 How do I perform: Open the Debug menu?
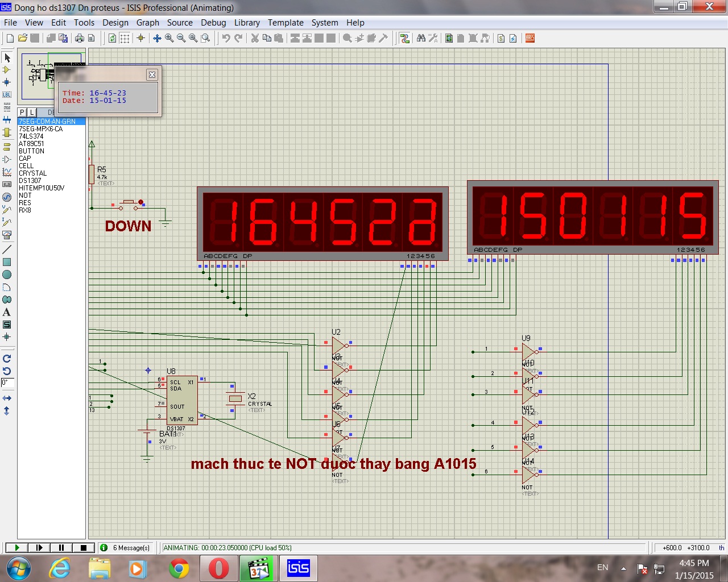pyautogui.click(x=213, y=23)
